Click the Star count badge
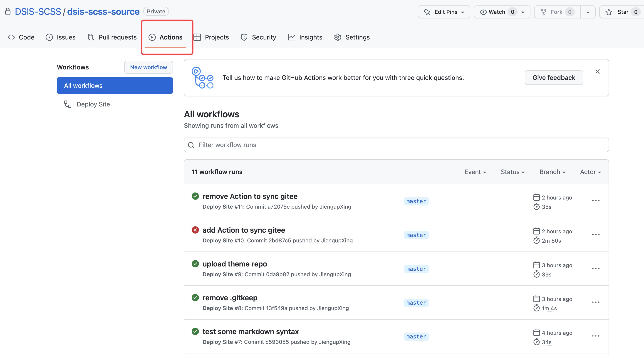The image size is (644, 355). (636, 12)
